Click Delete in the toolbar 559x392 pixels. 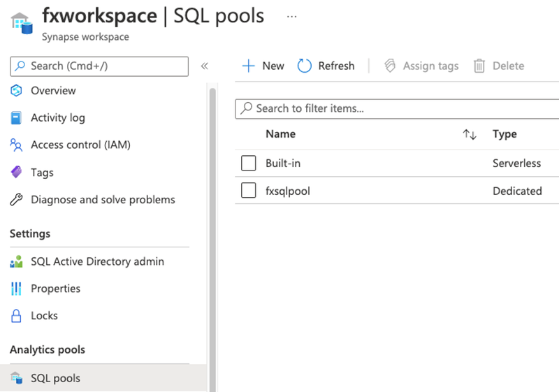(x=509, y=66)
